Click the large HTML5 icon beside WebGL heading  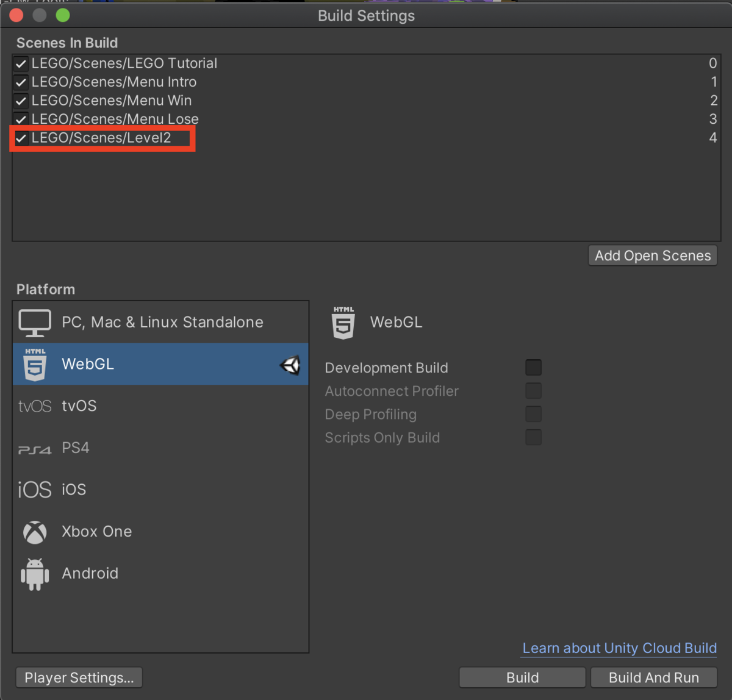click(343, 323)
